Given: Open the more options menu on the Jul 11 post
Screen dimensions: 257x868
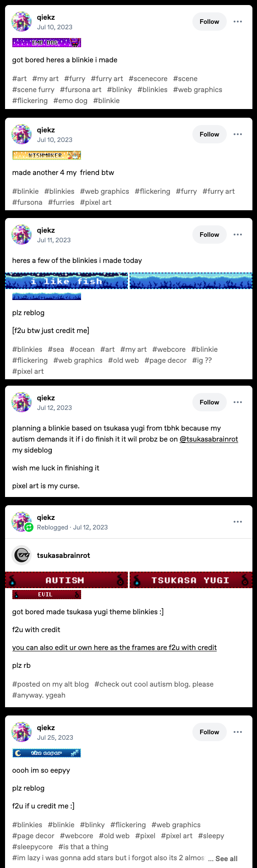Looking at the screenshot, I should [x=237, y=235].
